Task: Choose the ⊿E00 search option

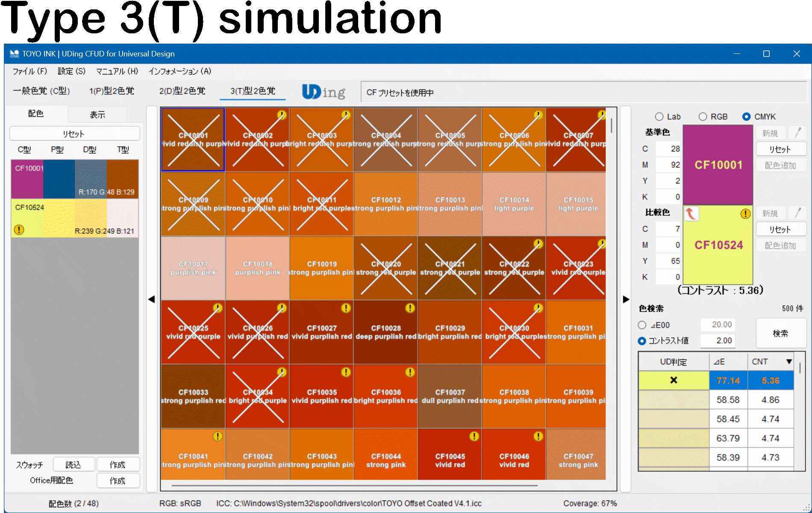Action: click(642, 325)
